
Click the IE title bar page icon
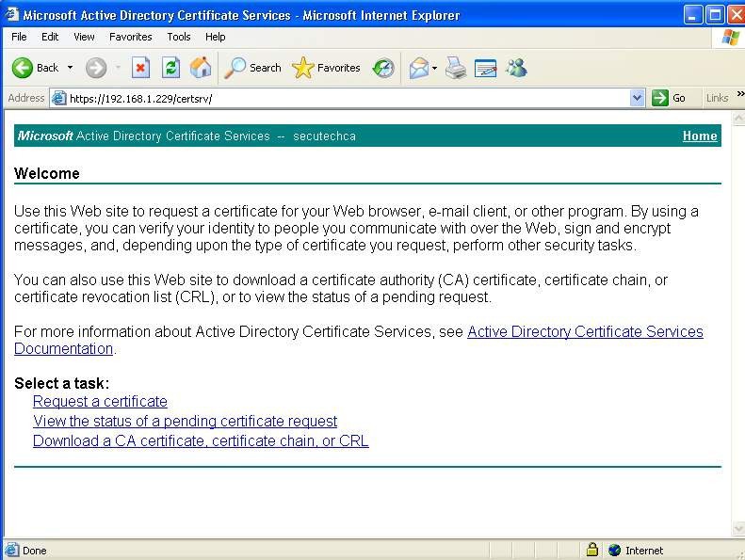(12, 14)
